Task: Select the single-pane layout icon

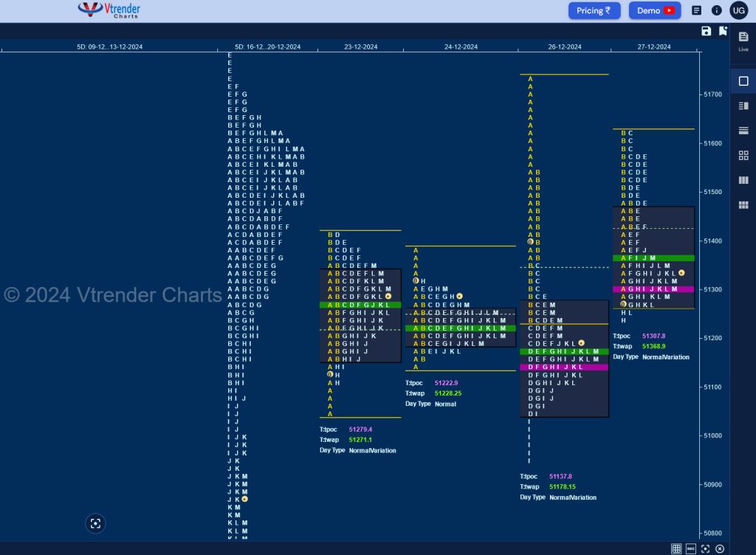Action: point(743,81)
